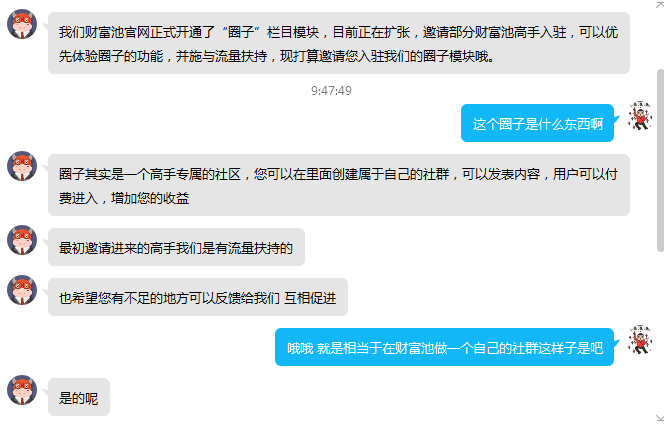Click the empty scrollbar track below the thumb
The height and width of the screenshot is (425, 664).
pyautogui.click(x=660, y=332)
